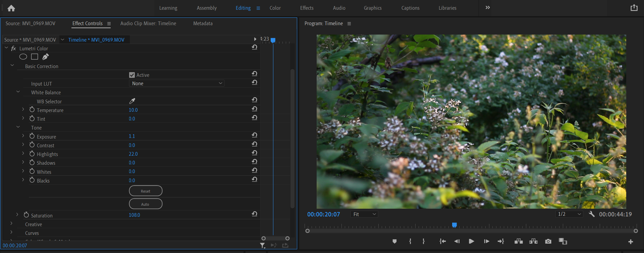Click the Program Monitor playhead marker
This screenshot has height=253, width=644.
point(454,225)
